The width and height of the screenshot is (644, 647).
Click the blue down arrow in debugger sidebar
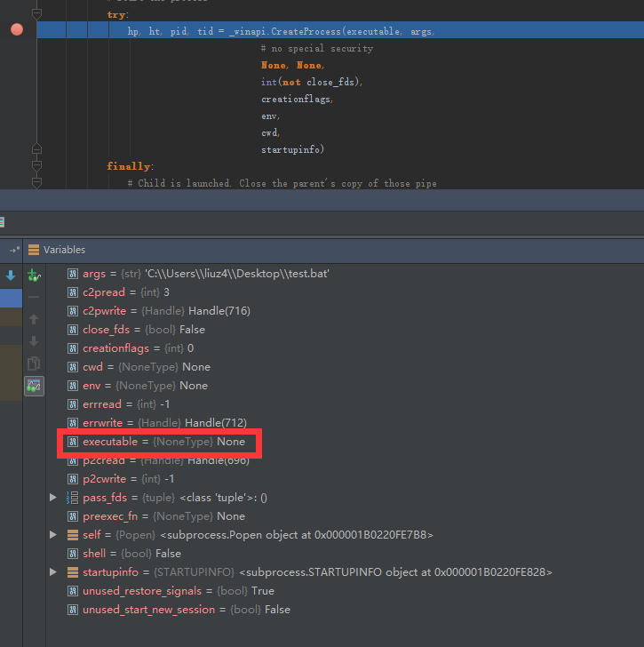tap(12, 276)
